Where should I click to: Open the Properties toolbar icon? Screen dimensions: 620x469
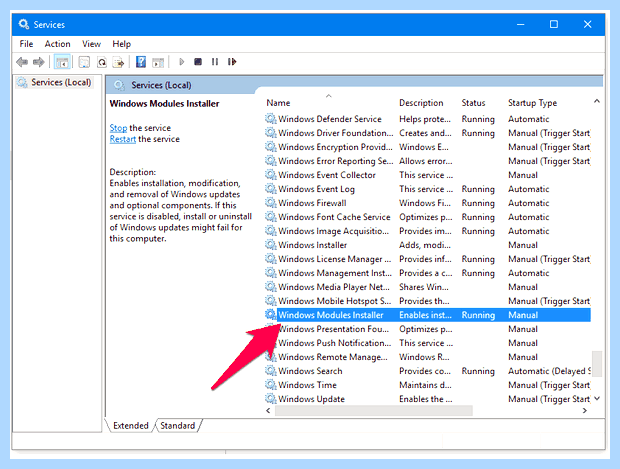[x=84, y=62]
